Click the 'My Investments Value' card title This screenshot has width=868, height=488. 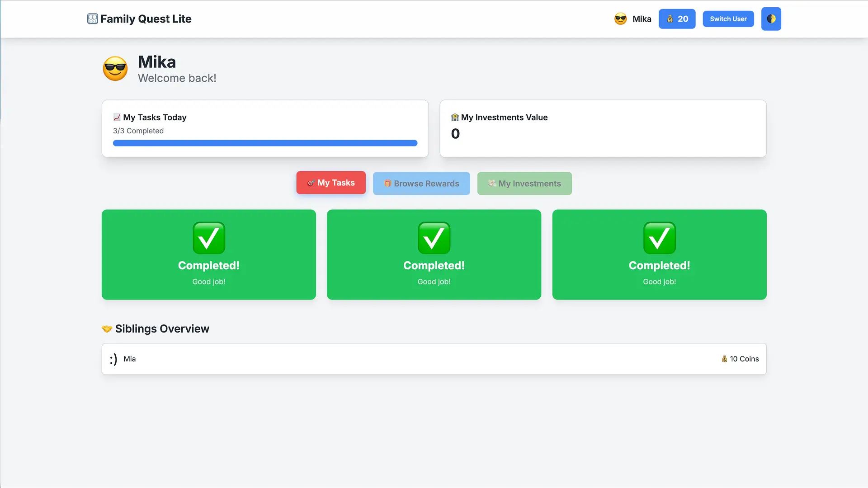point(504,117)
